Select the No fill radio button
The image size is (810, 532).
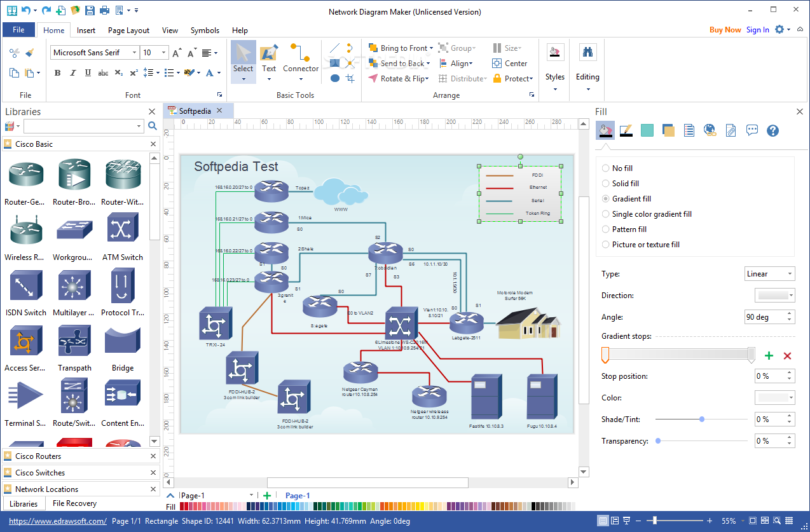pos(605,168)
